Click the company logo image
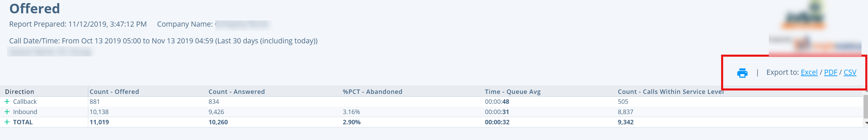 point(815,27)
